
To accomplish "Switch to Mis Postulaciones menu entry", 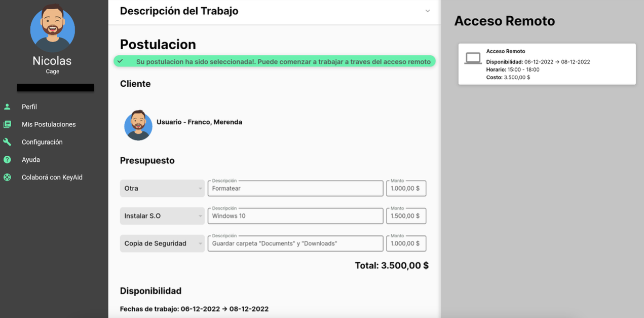I will point(50,124).
